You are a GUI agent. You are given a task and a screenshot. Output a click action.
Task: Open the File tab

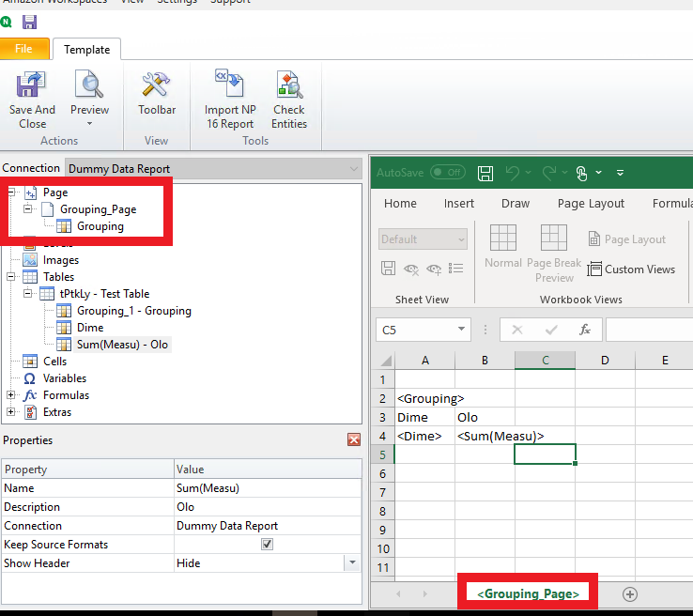pos(24,49)
